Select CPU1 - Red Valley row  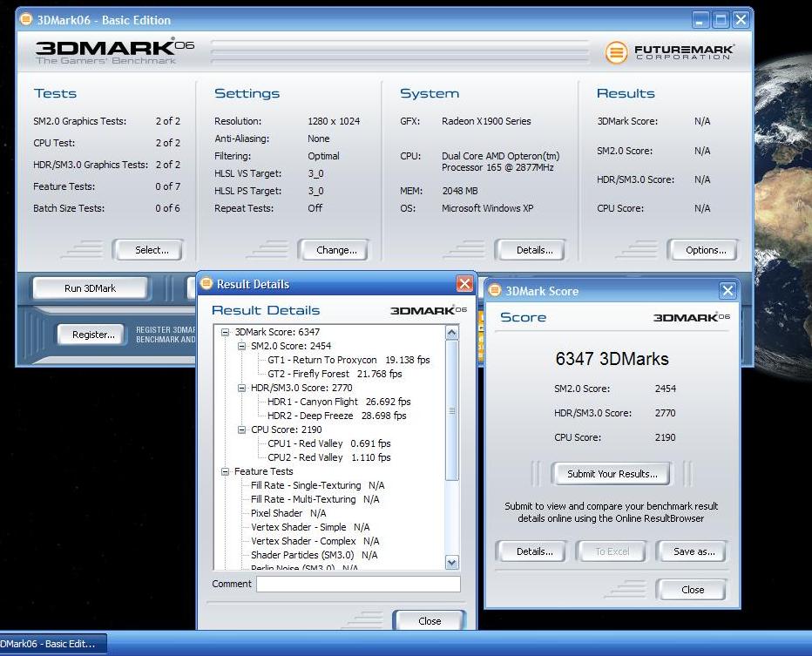click(x=328, y=443)
